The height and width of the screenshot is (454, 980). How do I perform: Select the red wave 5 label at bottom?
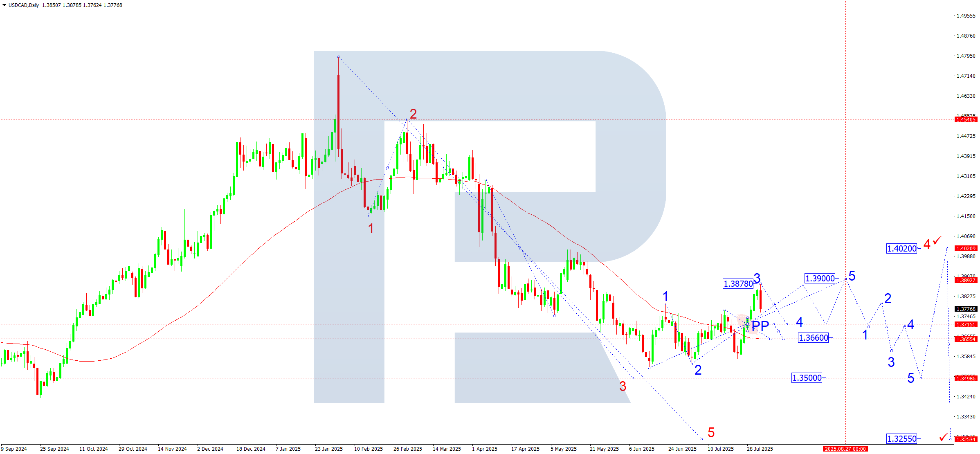[711, 432]
